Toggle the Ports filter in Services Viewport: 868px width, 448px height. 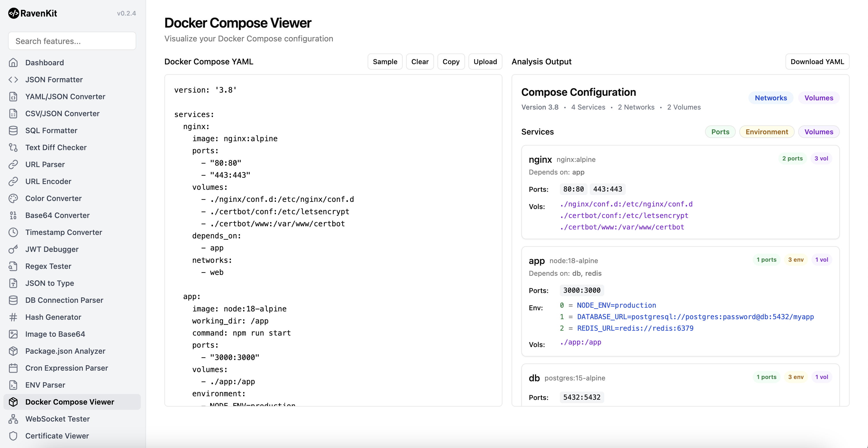pos(720,132)
